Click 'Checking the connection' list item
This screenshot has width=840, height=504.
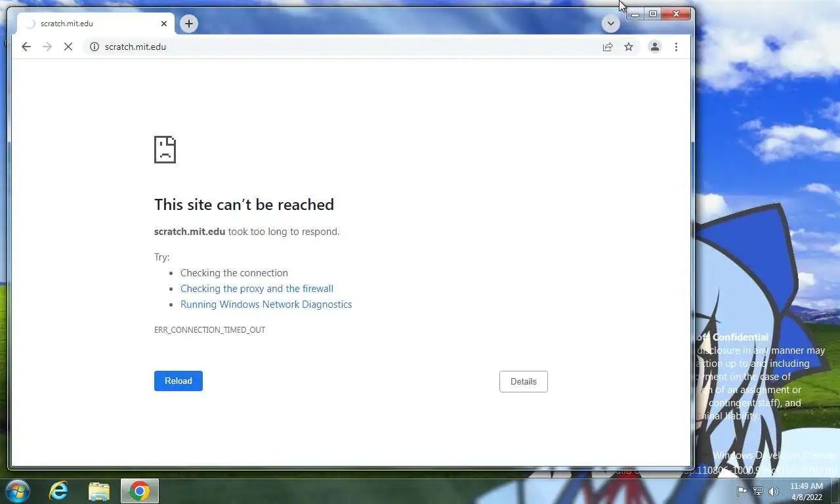[234, 273]
